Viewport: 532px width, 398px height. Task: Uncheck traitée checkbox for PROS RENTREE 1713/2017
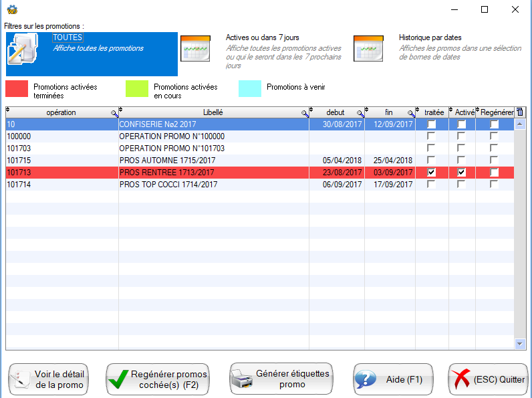tap(432, 173)
